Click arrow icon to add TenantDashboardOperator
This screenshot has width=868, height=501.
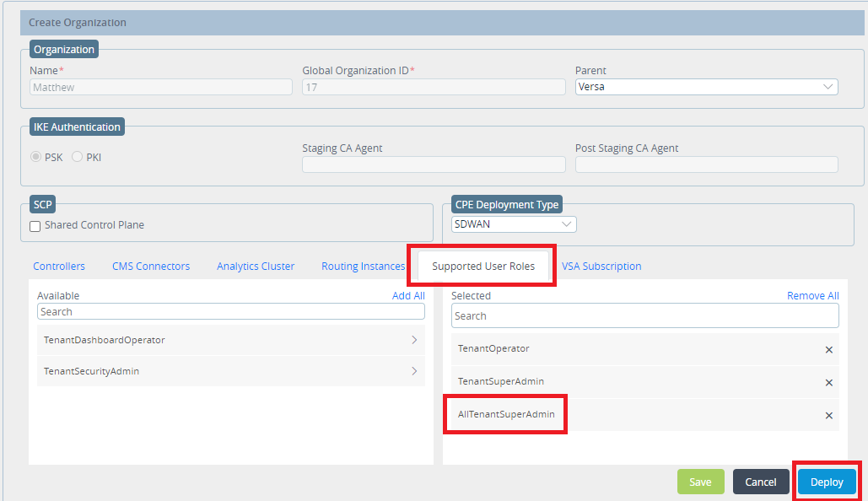tap(414, 338)
